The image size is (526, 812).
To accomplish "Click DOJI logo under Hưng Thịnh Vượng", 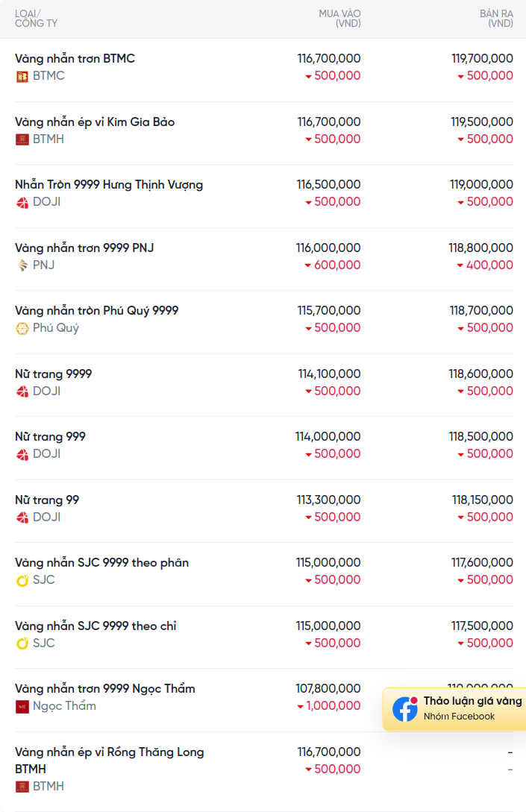I will click(x=22, y=203).
